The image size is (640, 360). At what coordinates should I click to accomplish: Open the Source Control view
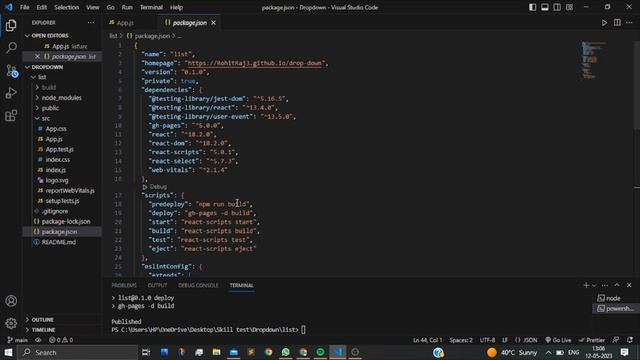click(11, 71)
